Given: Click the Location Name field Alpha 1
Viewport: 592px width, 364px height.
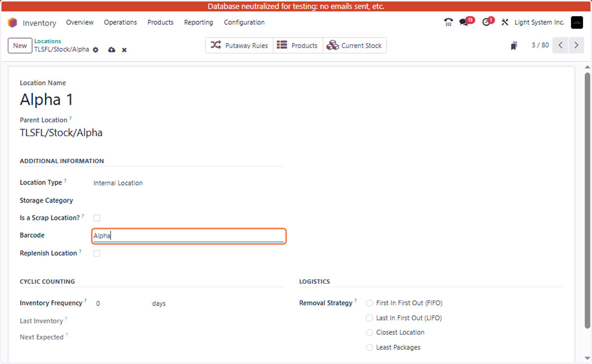Looking at the screenshot, I should pos(151,100).
